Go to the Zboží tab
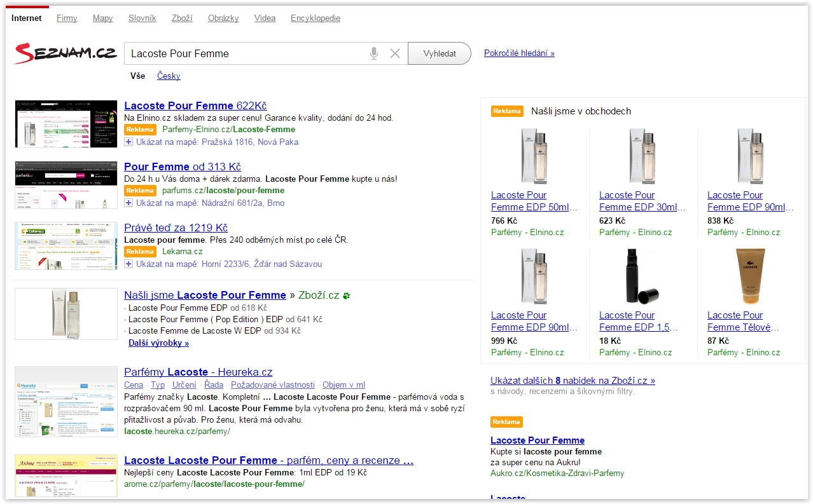813x504 pixels. [182, 18]
